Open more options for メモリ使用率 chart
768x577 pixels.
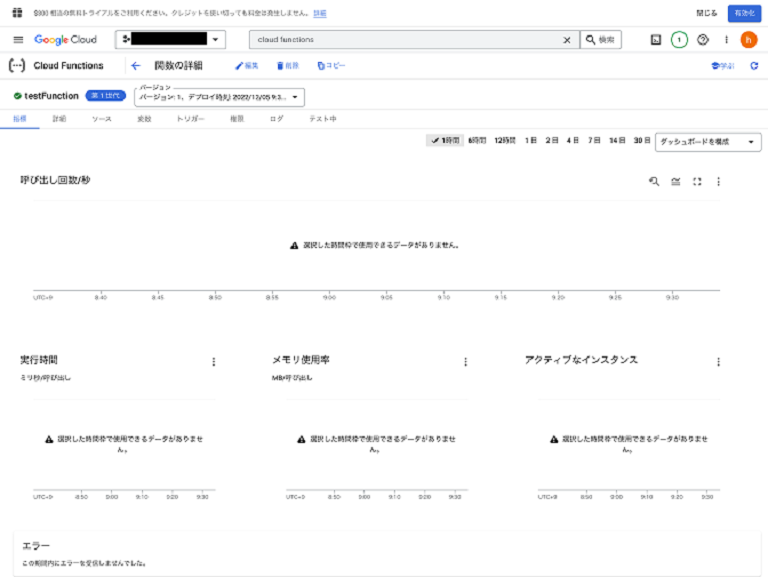465,362
